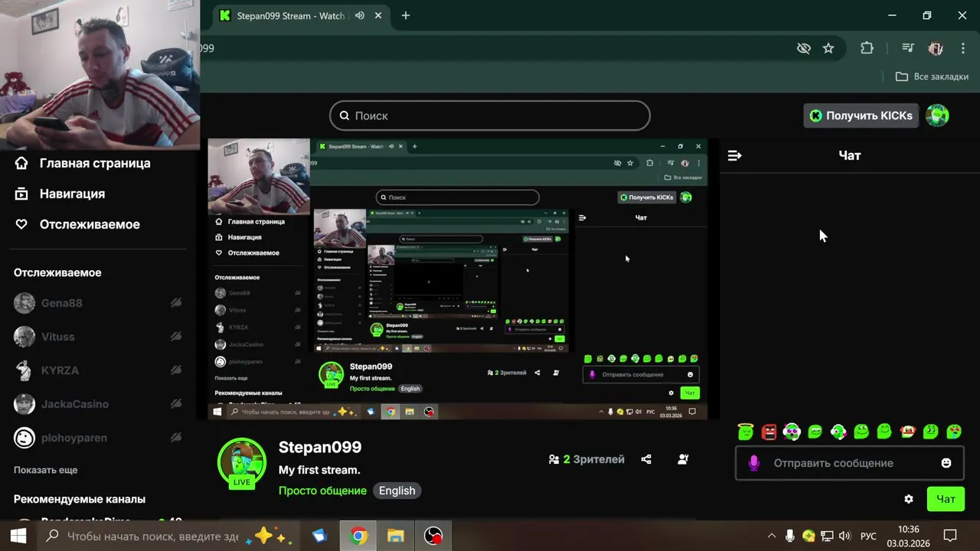
Task: Click the tray microphone icon
Action: click(x=789, y=536)
